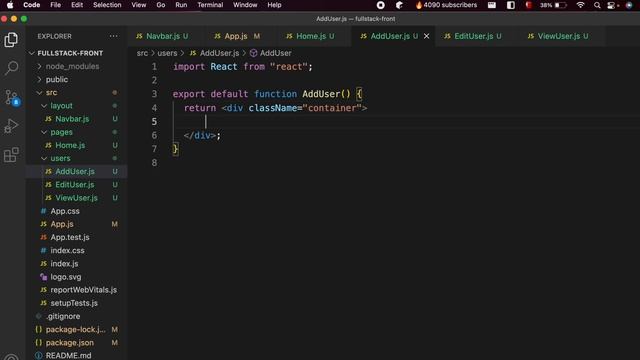The width and height of the screenshot is (640, 360).
Task: Place cursor on line 1 import statement
Action: (242, 67)
